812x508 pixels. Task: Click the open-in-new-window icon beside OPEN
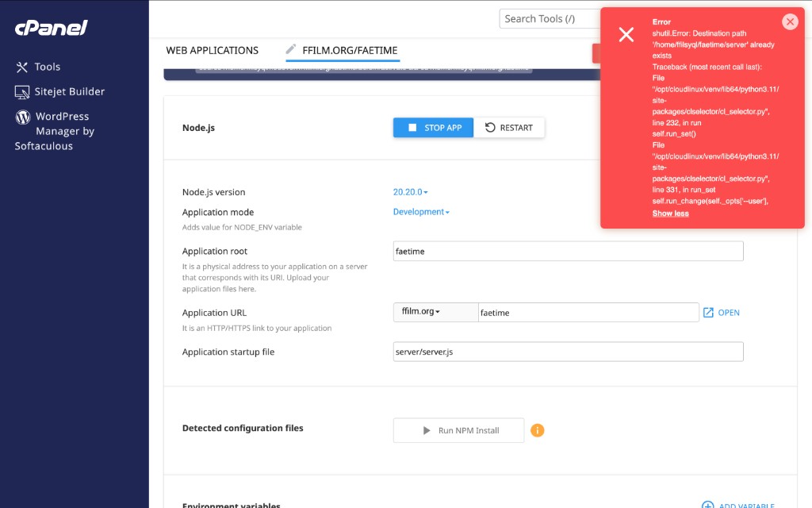(x=708, y=313)
